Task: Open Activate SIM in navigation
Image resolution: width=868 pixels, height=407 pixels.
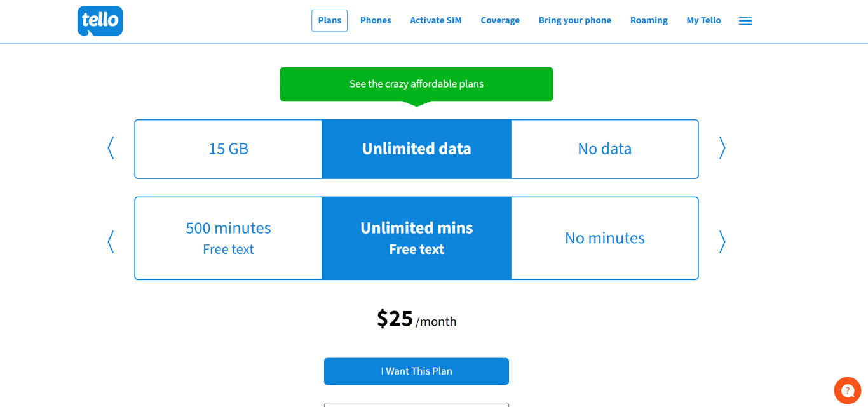Action: pos(436,21)
